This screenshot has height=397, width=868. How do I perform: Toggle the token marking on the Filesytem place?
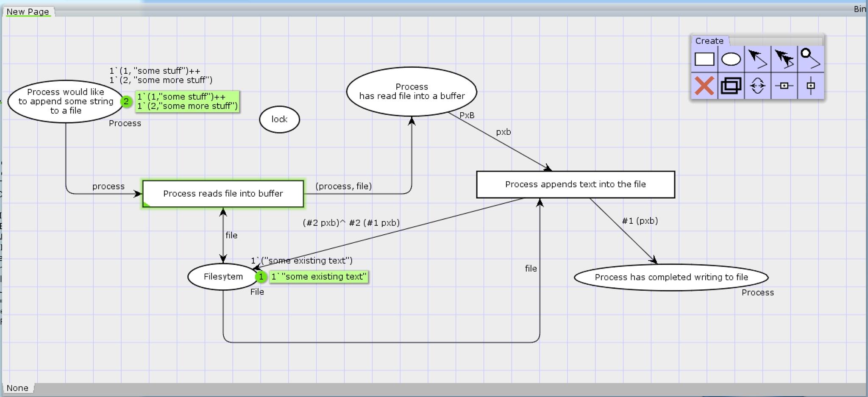tap(261, 277)
